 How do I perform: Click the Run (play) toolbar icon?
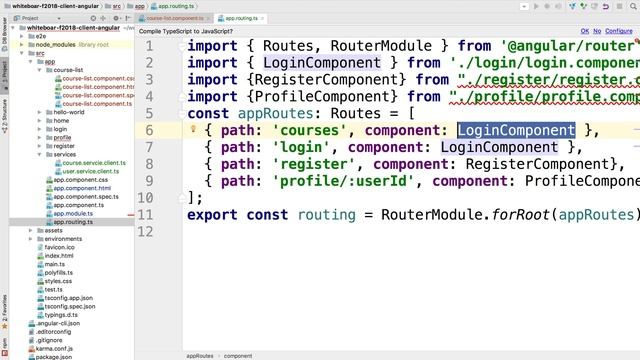536,6
